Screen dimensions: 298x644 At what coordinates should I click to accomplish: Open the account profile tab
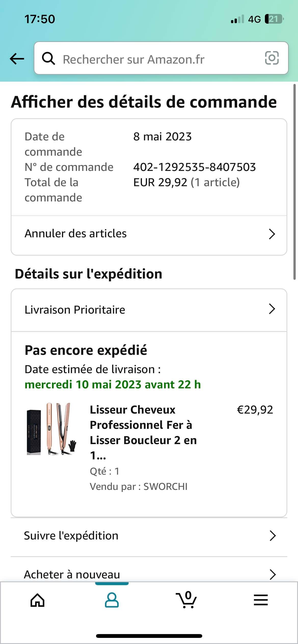[x=112, y=600]
